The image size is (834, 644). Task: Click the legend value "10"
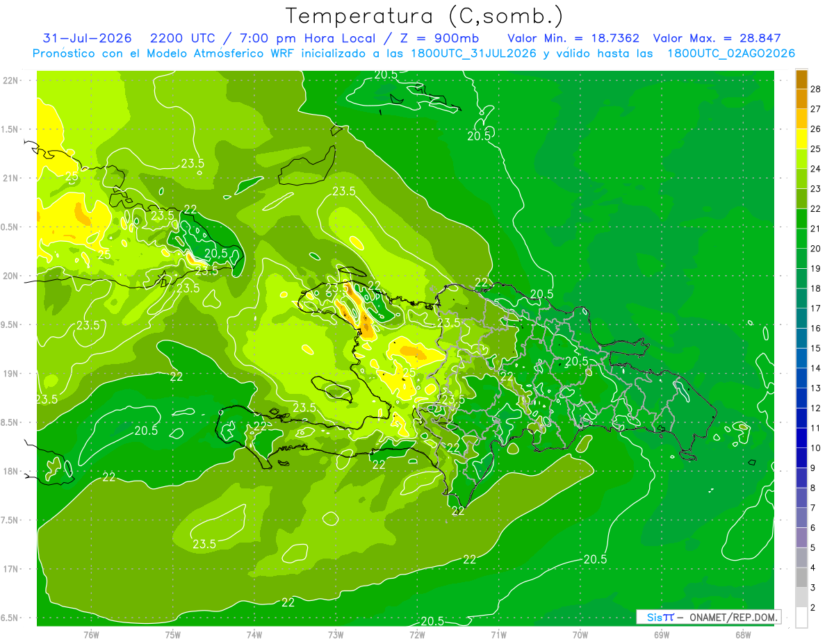816,448
